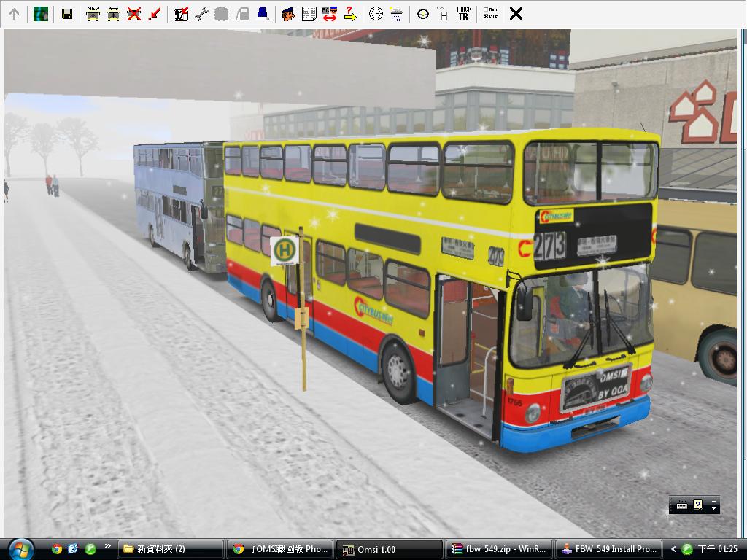Click the keyboard icon in floating language bar

[682, 505]
